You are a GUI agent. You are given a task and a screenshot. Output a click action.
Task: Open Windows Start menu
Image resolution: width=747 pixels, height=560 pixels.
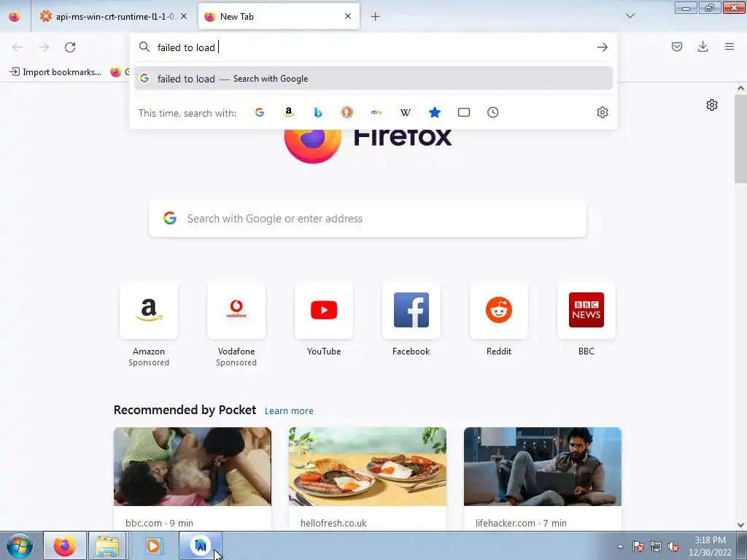click(x=19, y=545)
